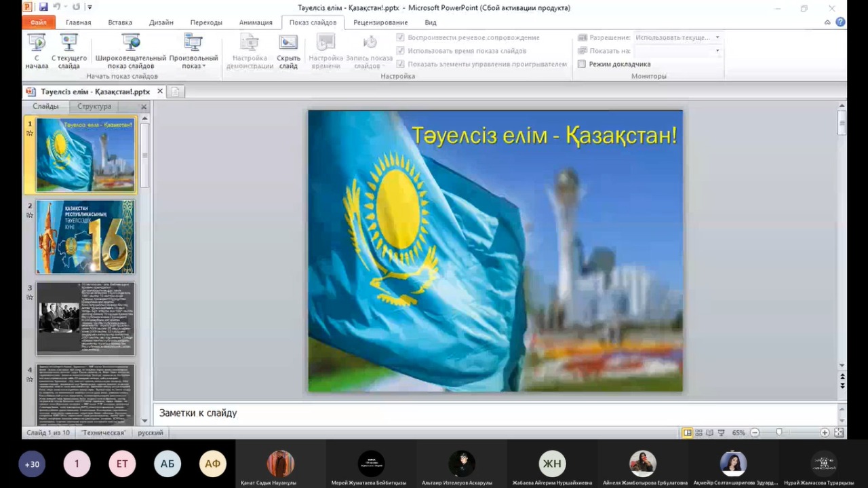Go to previous slide with double-up arrow
This screenshot has height=488, width=868.
click(x=842, y=376)
